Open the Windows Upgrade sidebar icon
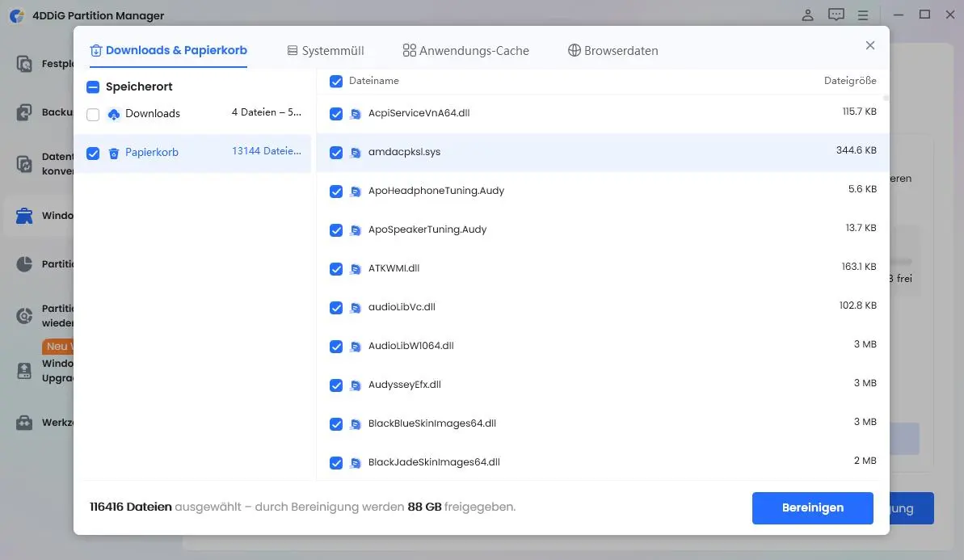 click(x=24, y=371)
